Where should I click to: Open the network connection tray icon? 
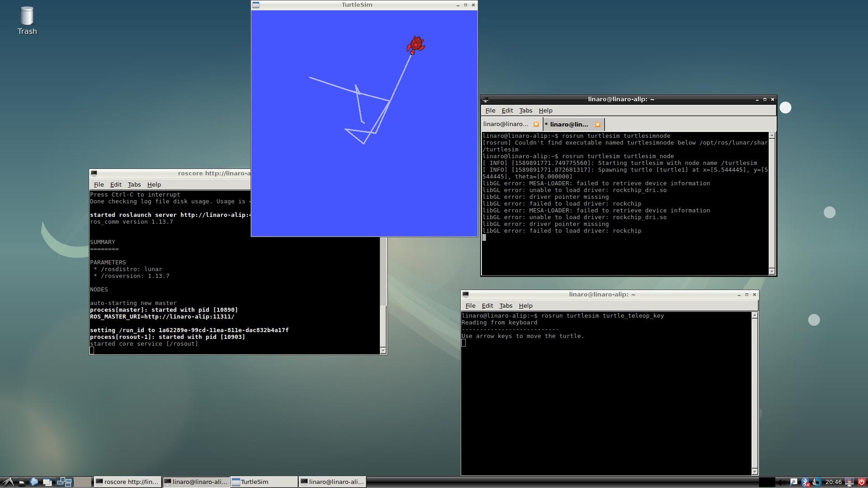pyautogui.click(x=794, y=482)
